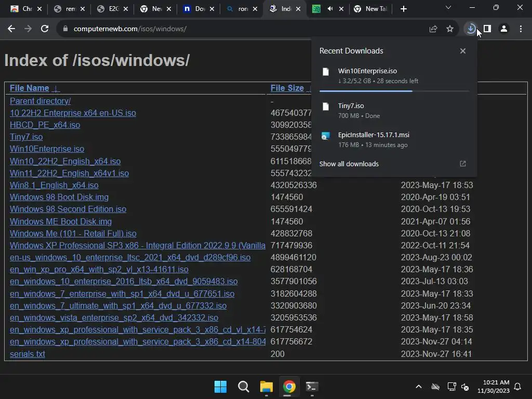Click Chrome icon in taskbar
This screenshot has height=399, width=532.
[x=289, y=387]
